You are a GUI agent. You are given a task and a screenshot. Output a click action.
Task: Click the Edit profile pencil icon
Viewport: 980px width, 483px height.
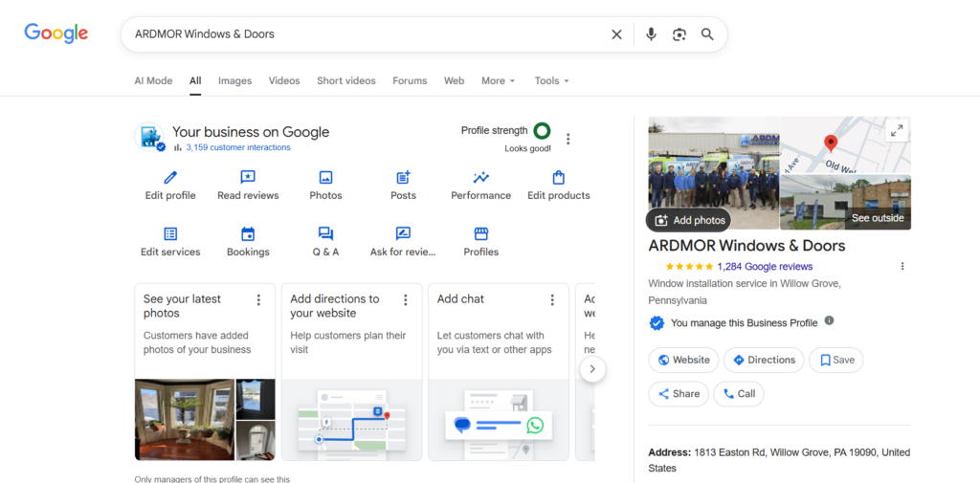[x=170, y=178]
